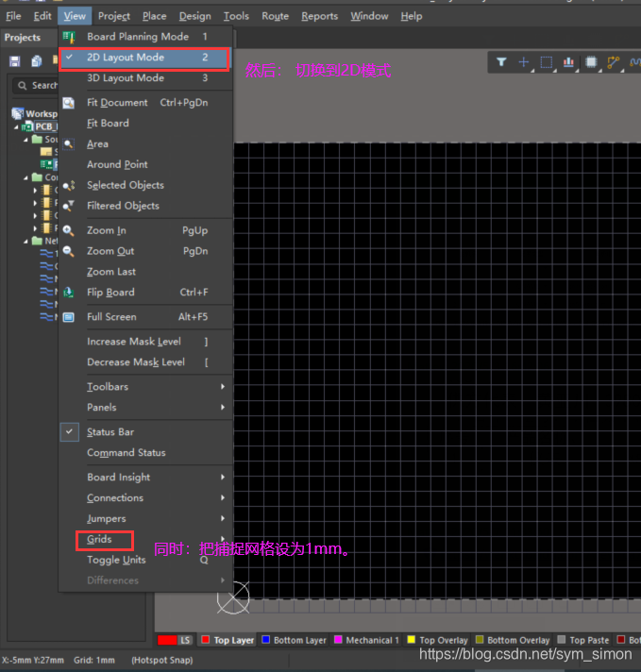Open the Design menu
The width and height of the screenshot is (641, 672).
click(194, 16)
